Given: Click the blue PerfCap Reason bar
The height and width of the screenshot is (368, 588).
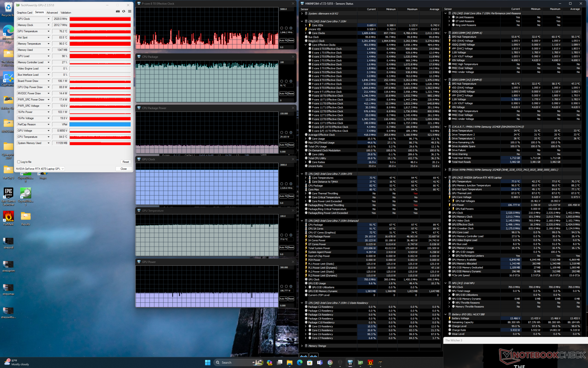Looking at the screenshot, I should (x=100, y=125).
